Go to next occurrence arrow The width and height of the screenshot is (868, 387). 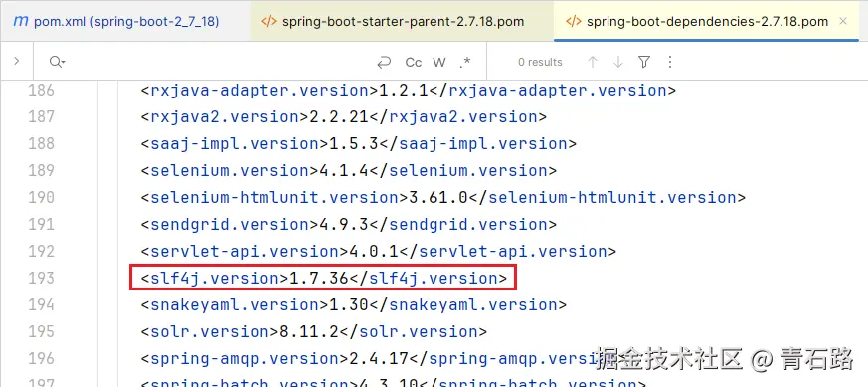point(618,62)
